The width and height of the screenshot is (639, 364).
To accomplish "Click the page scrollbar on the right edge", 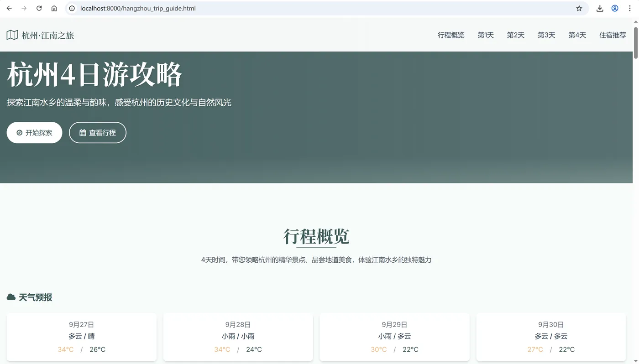I will click(636, 41).
